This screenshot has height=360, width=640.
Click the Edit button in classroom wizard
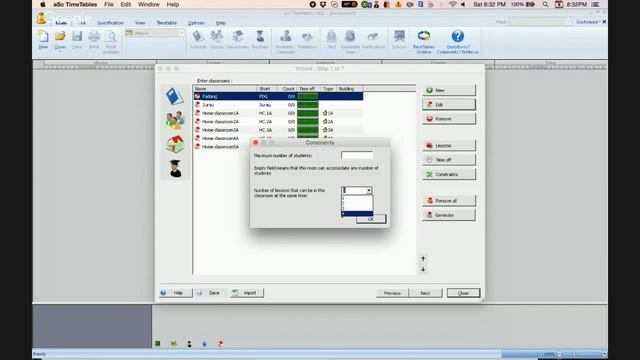449,104
